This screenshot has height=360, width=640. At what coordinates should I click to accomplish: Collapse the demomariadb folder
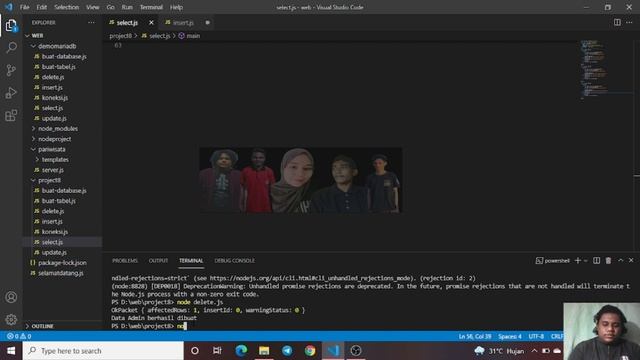pos(33,46)
